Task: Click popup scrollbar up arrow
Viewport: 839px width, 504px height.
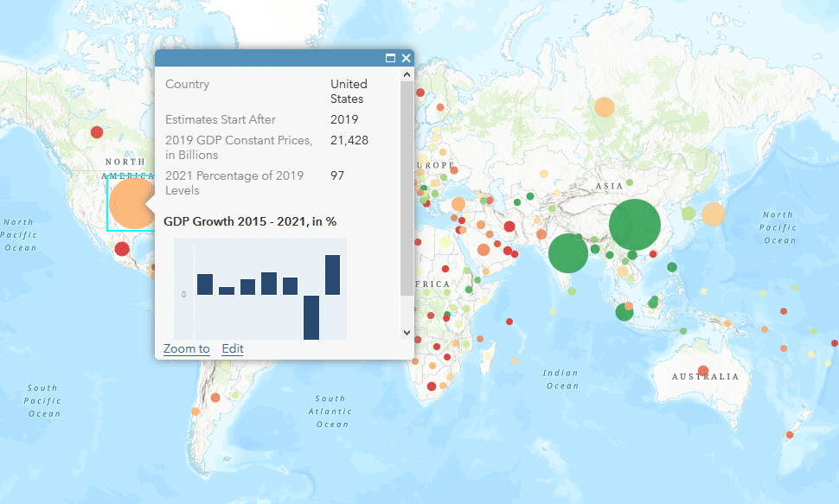Action: [407, 75]
